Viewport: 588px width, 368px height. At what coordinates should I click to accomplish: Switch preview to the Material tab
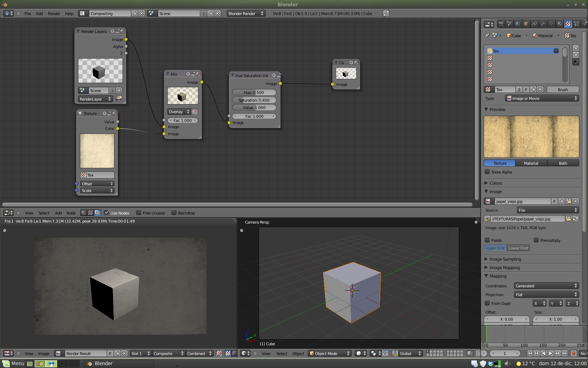[531, 163]
